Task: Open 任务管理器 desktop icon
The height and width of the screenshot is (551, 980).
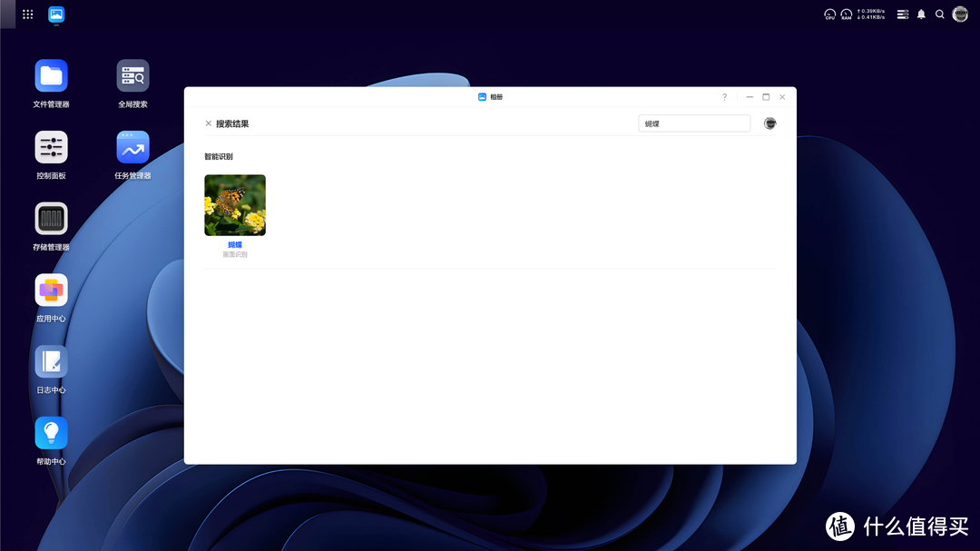Action: pyautogui.click(x=132, y=147)
